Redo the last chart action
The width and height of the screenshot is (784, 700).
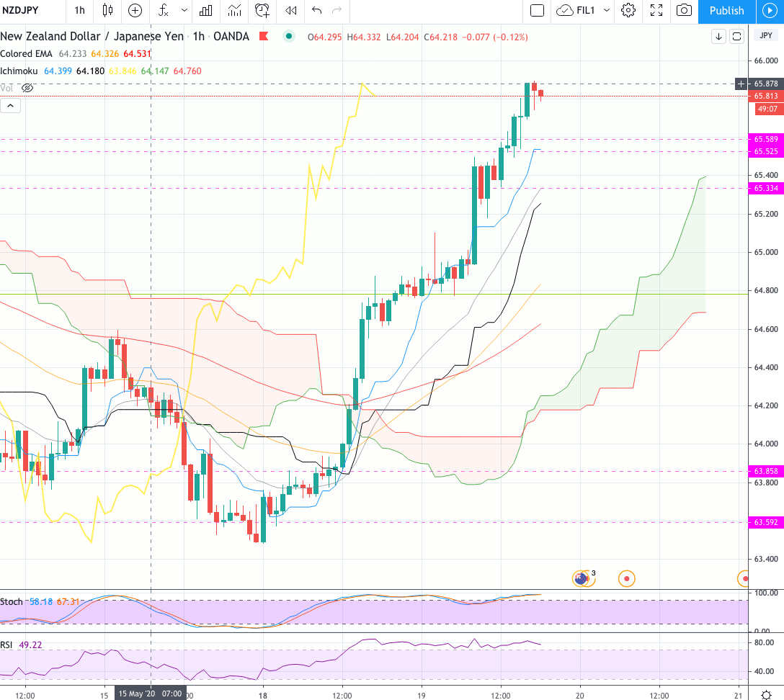click(337, 11)
